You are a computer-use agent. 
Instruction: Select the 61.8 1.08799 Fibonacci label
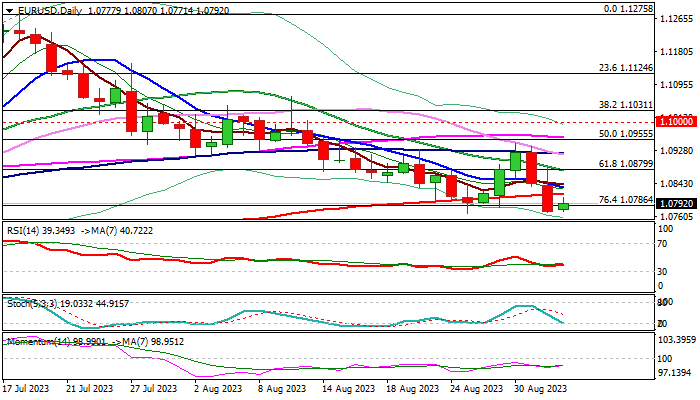click(x=625, y=164)
